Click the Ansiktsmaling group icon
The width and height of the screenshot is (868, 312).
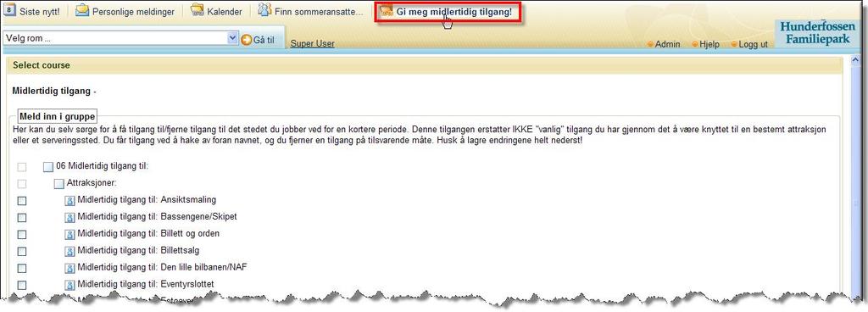(x=70, y=200)
